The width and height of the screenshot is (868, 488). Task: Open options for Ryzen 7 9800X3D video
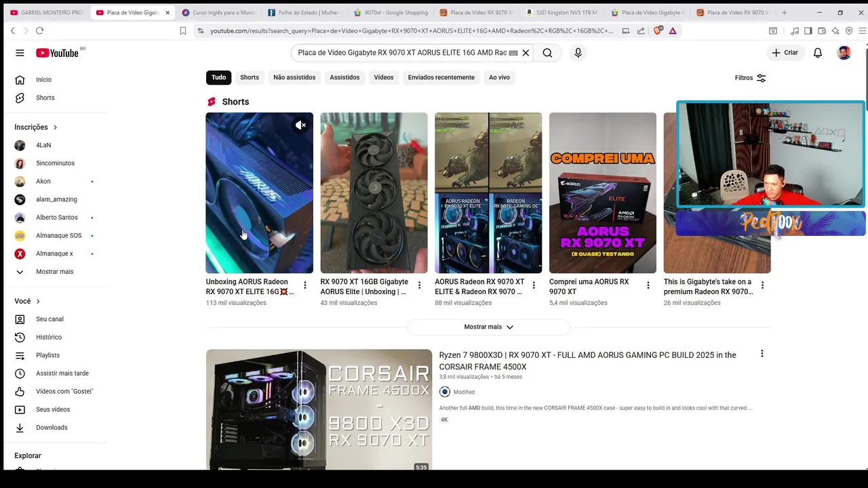(762, 354)
